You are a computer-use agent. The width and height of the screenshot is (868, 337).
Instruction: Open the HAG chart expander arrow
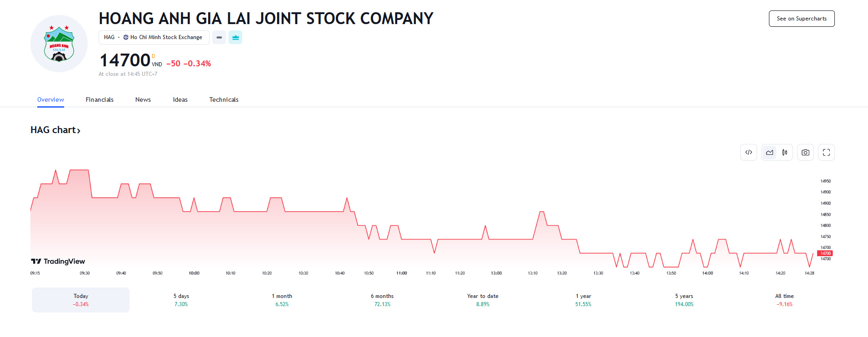coord(79,131)
